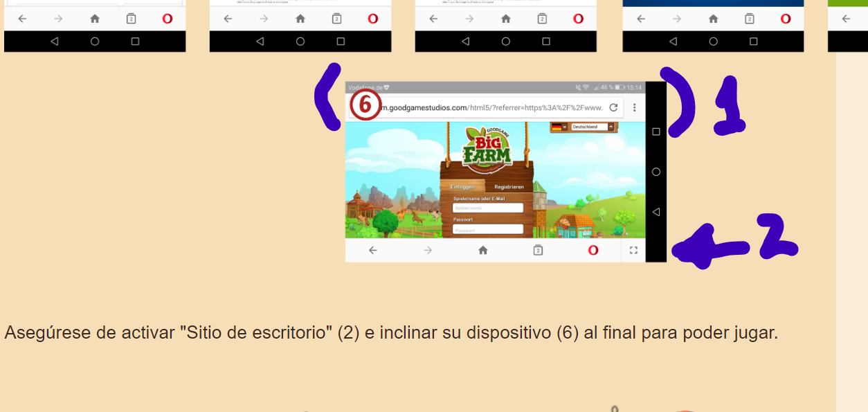Click reload icon in Big Farm address bar

pyautogui.click(x=613, y=108)
